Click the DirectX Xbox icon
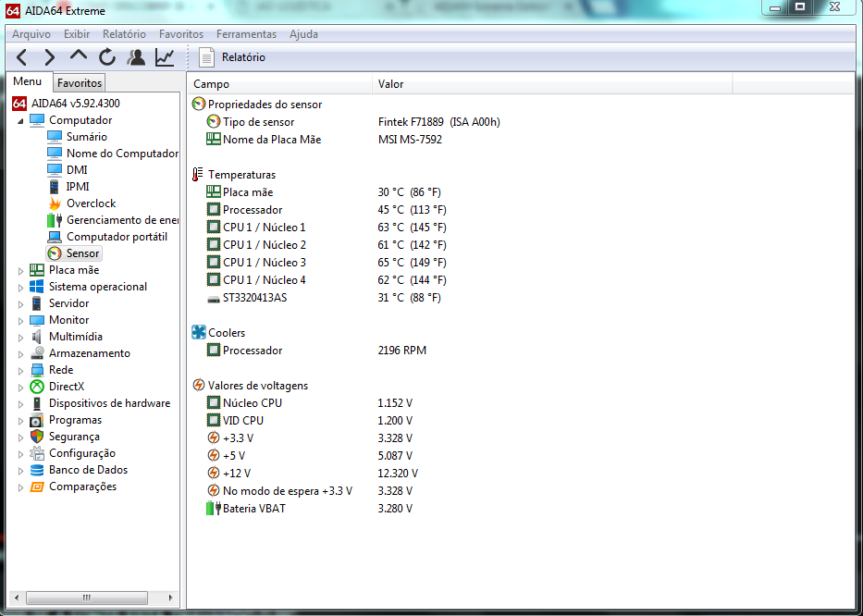 coord(36,387)
